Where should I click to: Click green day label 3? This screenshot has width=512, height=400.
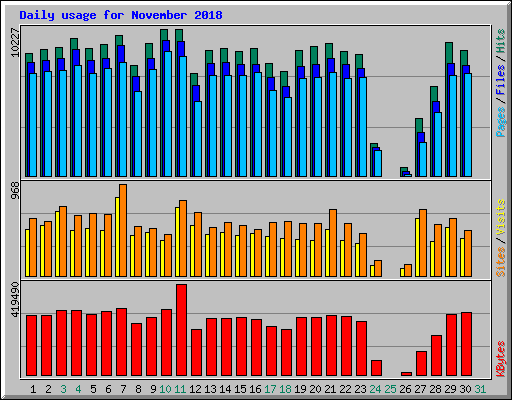click(63, 389)
